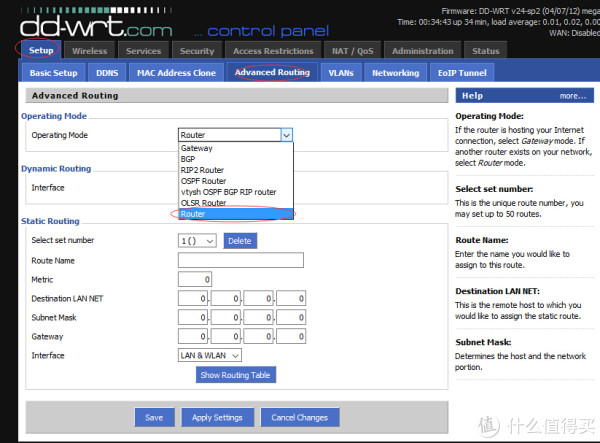Open the EoIP Tunnel sub-tab
600x443 pixels.
tap(462, 73)
